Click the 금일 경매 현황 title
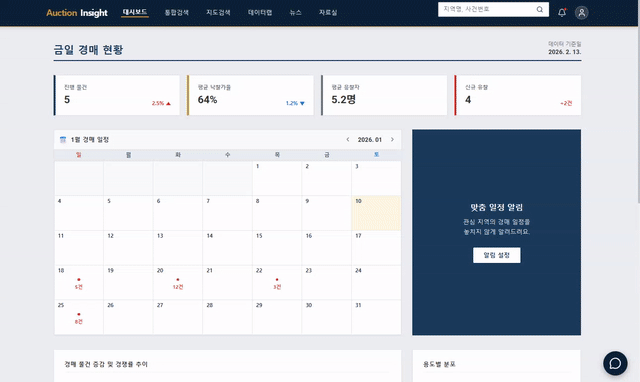Viewport: 640px width, 382px height. tap(88, 50)
